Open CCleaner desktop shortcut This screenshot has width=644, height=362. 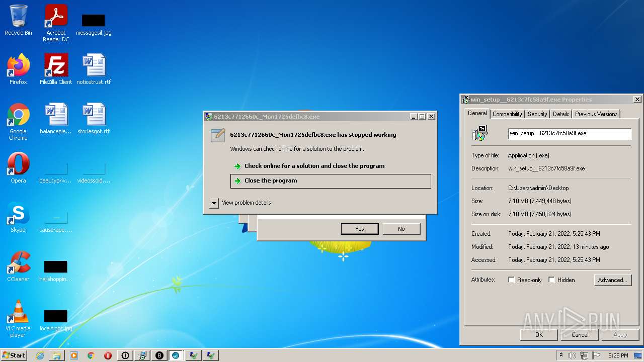(18, 266)
